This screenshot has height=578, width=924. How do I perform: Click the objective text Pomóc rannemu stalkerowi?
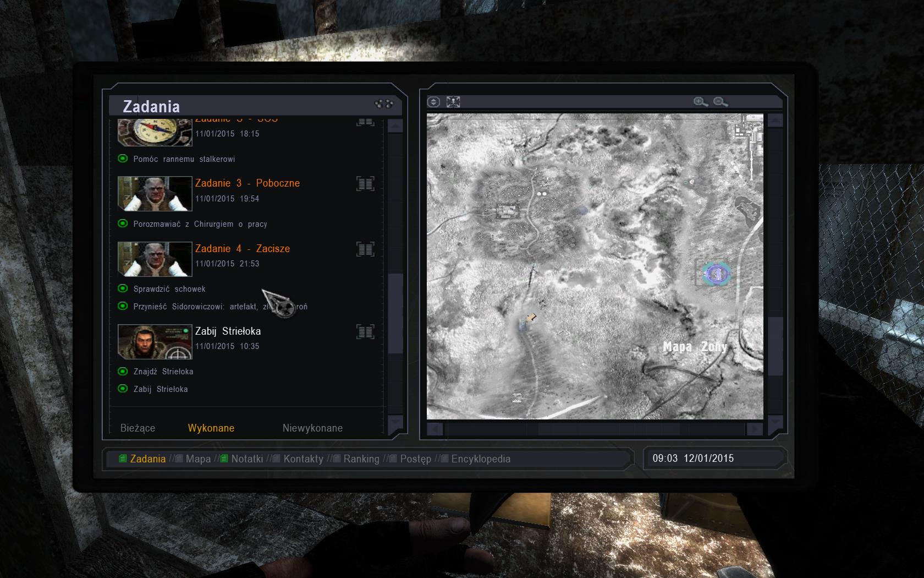tap(184, 159)
